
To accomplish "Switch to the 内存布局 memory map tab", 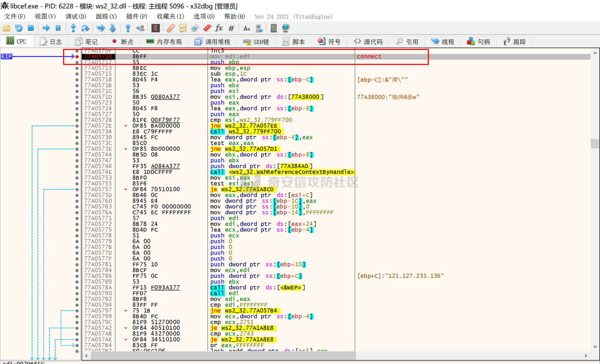I will tap(164, 42).
